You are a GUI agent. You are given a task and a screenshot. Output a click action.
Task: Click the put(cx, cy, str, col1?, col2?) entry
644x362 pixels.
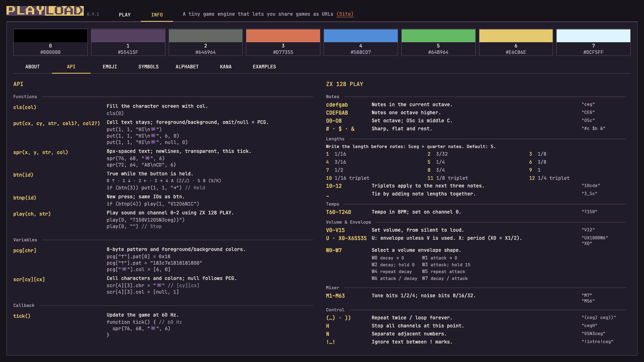coord(56,123)
